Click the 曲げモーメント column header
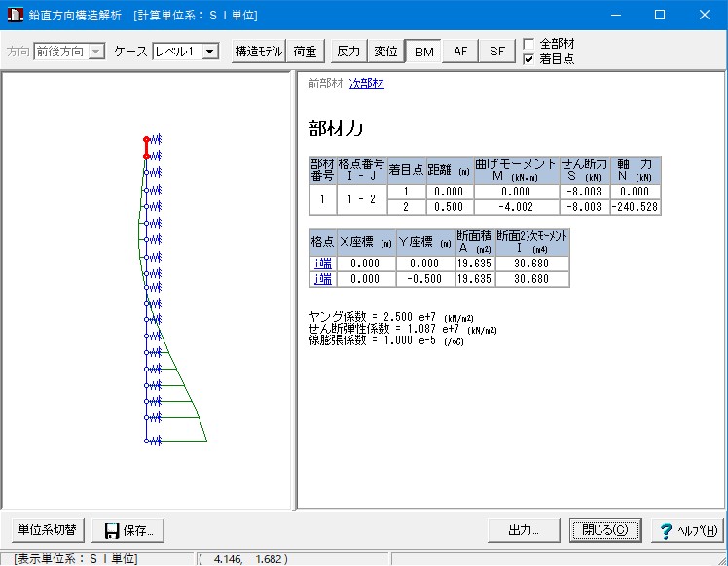 tap(516, 170)
